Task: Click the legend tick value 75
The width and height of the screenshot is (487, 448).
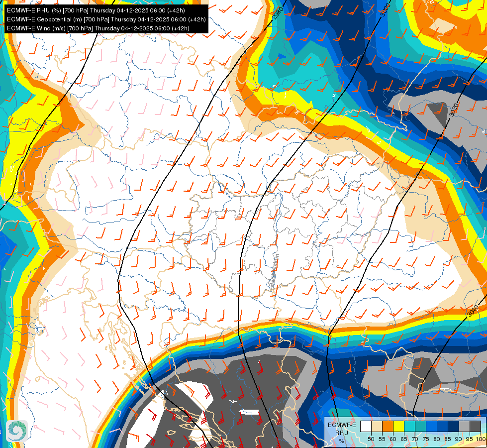Action: pos(426,439)
